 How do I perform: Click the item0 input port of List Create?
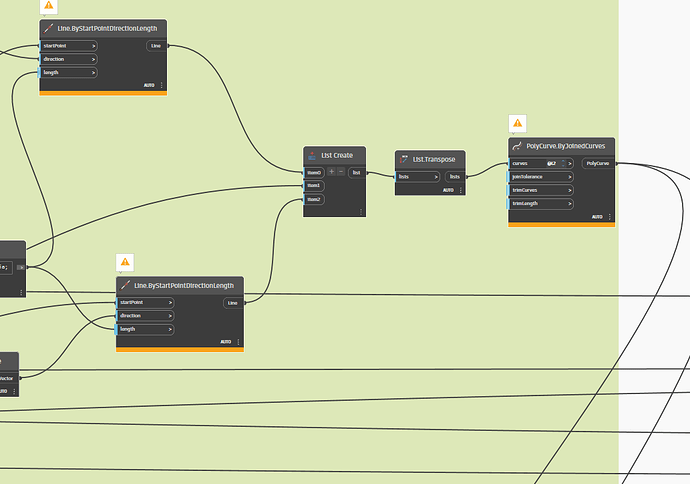pos(314,172)
